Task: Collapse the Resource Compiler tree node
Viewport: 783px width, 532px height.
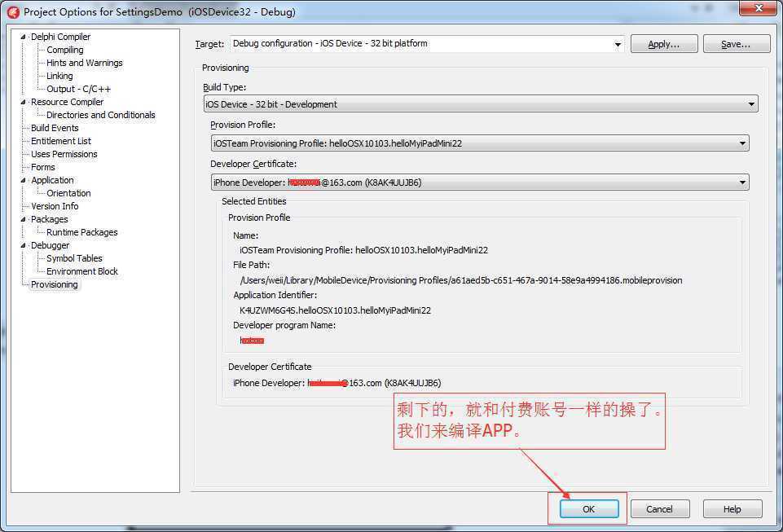Action: pos(23,101)
